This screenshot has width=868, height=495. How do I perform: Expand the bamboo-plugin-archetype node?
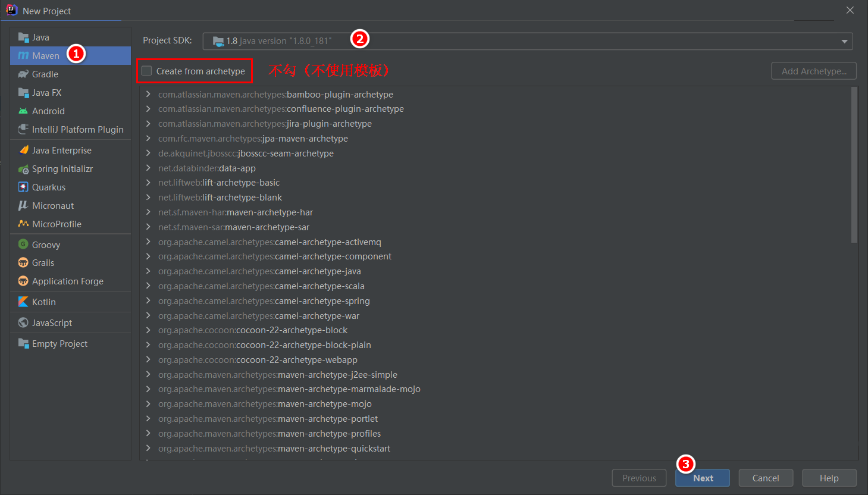click(x=148, y=95)
